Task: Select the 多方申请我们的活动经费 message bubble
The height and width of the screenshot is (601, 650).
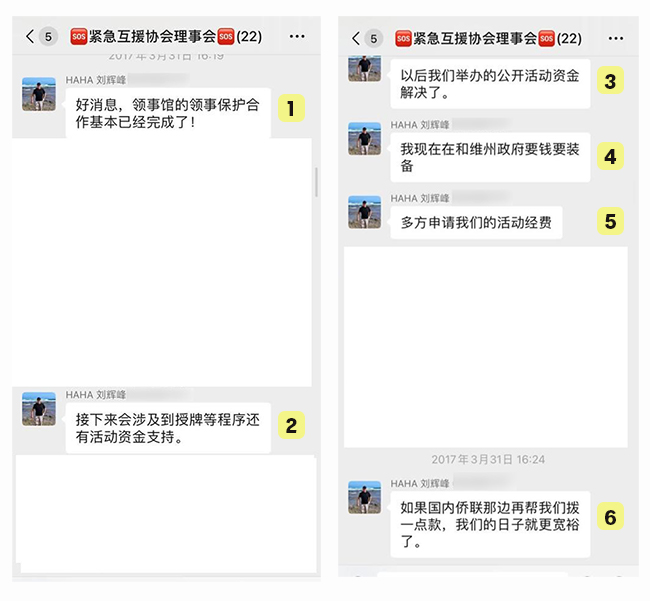Action: 476,223
